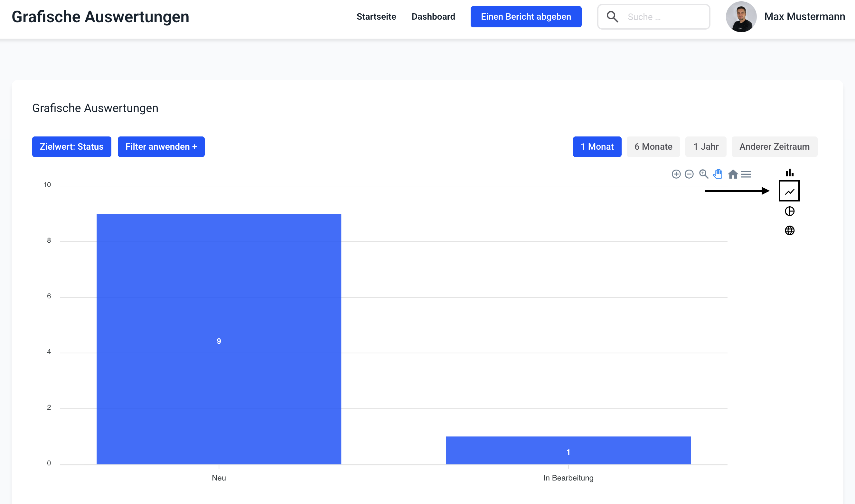Screen dimensions: 855x504
Task: Switch to pie chart view icon
Action: click(x=789, y=211)
